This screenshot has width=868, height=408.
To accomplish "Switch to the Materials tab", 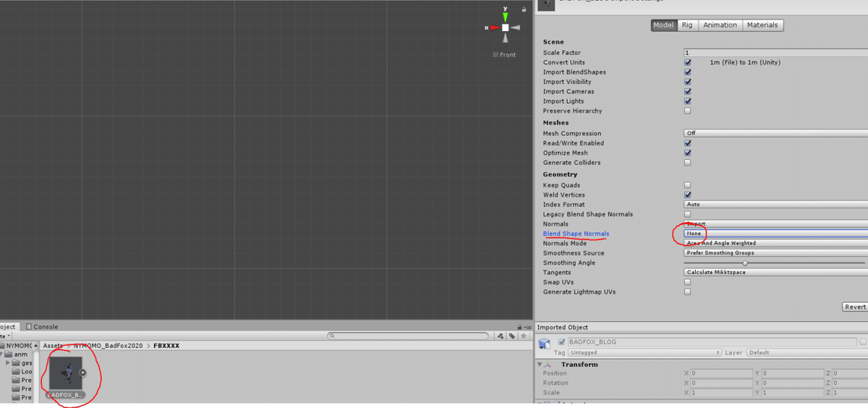I will pyautogui.click(x=762, y=25).
